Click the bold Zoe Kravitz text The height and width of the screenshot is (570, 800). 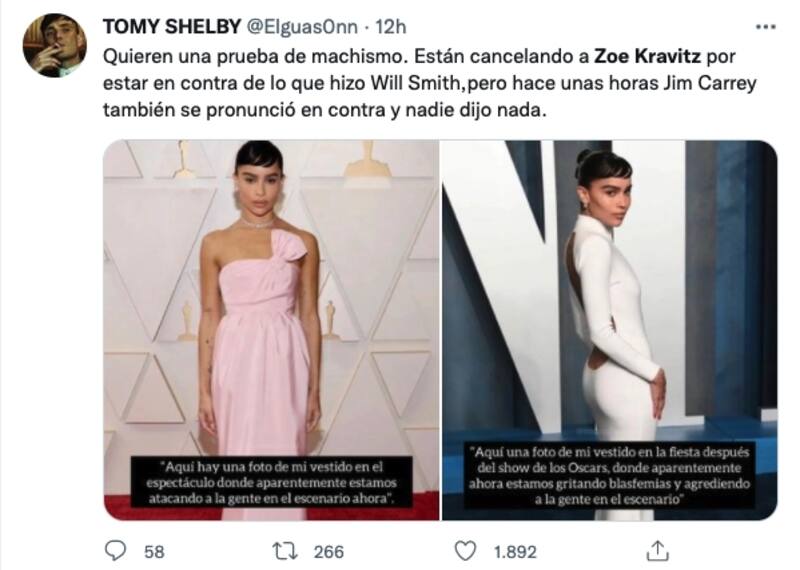click(x=647, y=56)
